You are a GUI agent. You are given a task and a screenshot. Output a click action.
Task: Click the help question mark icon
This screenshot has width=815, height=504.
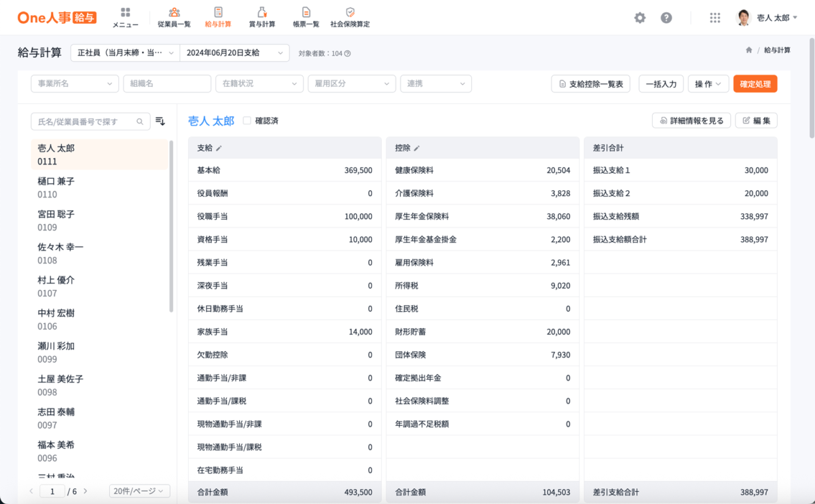point(666,18)
